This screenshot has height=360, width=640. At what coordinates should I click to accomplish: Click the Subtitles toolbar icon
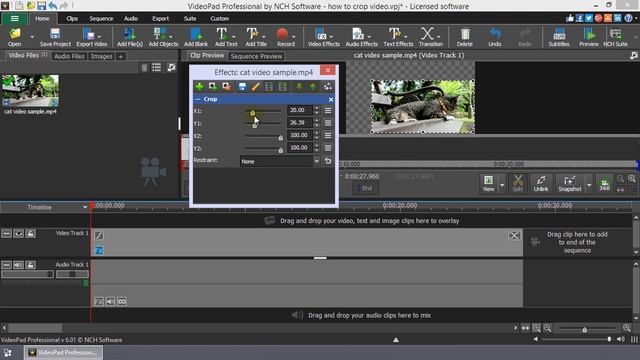pyautogui.click(x=559, y=34)
